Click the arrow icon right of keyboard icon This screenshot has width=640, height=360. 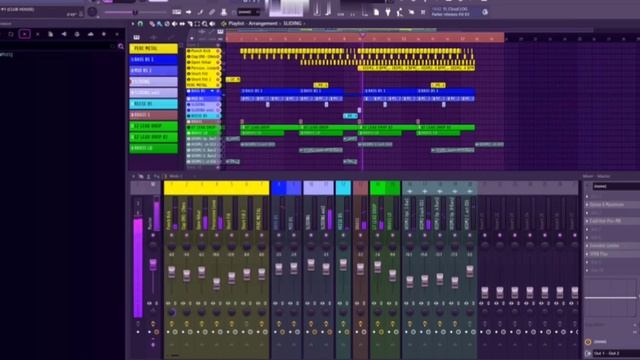[189, 12]
